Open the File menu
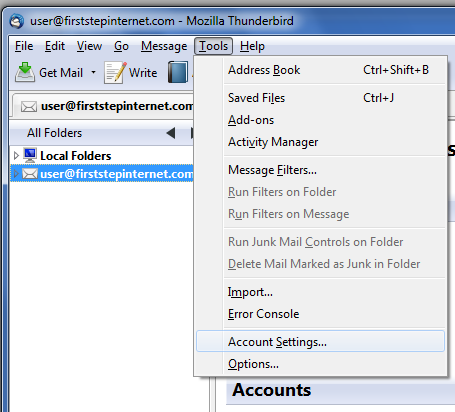Image resolution: width=455 pixels, height=412 pixels. tap(24, 46)
